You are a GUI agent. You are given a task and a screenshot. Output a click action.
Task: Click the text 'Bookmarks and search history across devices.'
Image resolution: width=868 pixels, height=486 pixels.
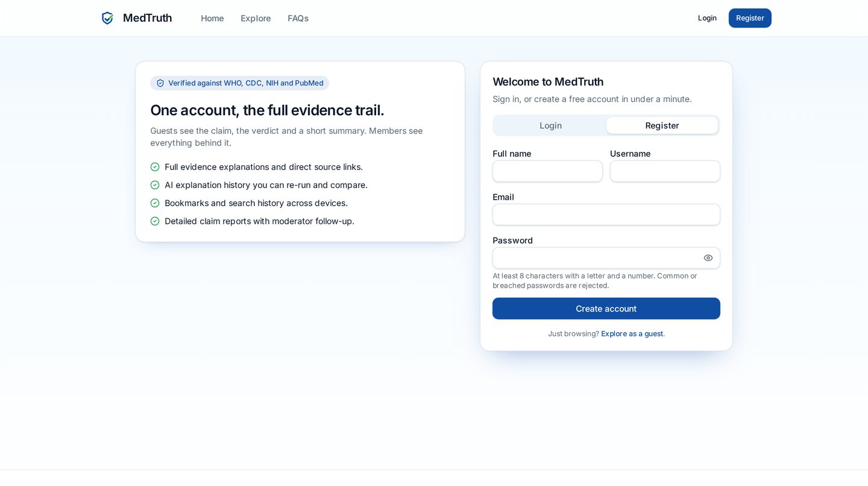coord(256,203)
